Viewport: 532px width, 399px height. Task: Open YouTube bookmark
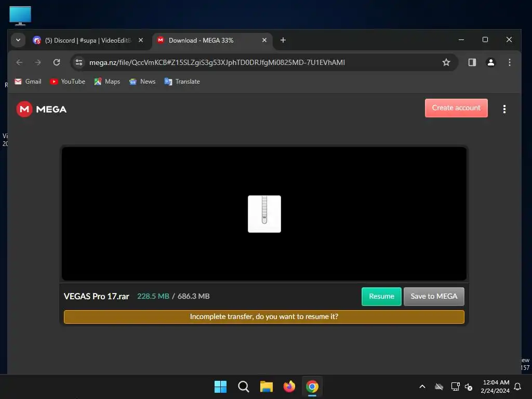(68, 82)
